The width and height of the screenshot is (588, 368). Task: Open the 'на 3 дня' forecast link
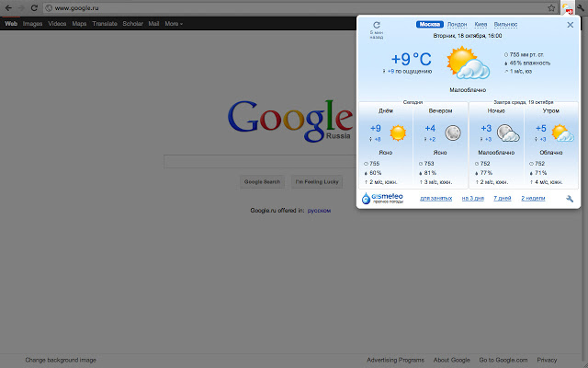[x=473, y=199]
